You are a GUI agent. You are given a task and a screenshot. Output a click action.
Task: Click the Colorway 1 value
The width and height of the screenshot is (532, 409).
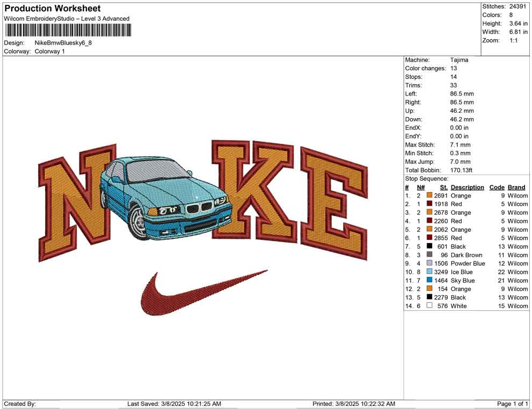(x=49, y=52)
